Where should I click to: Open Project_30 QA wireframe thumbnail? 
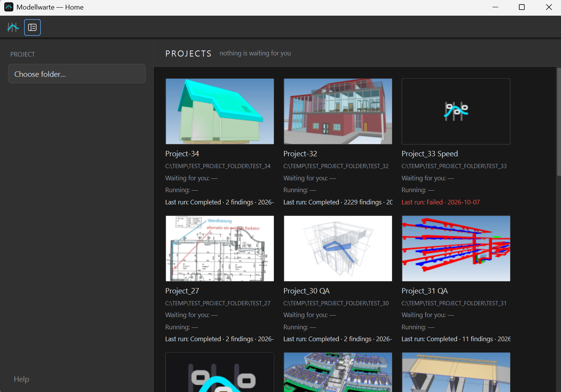point(338,248)
